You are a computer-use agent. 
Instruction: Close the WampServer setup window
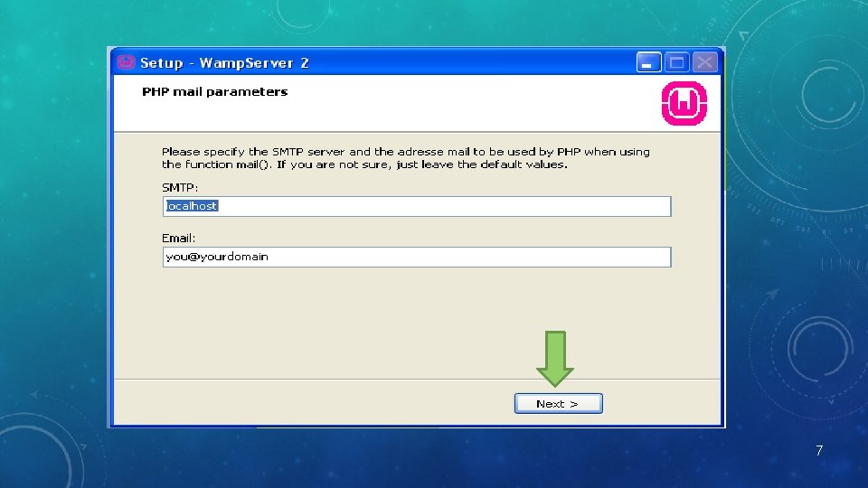pyautogui.click(x=704, y=62)
